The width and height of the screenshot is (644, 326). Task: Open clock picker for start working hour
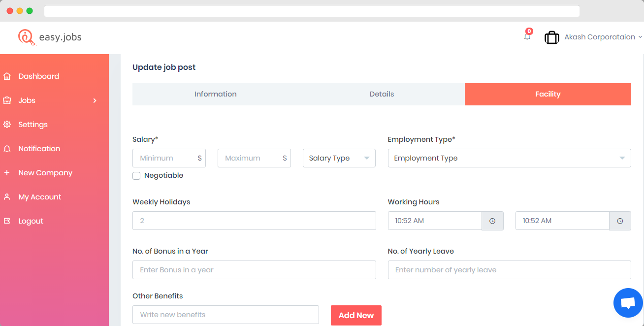(x=492, y=221)
